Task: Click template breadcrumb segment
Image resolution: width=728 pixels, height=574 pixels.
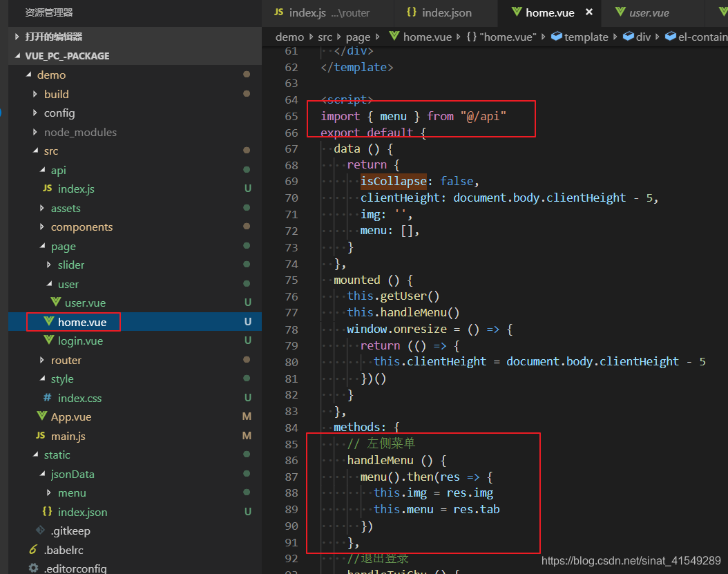Action: coord(586,37)
